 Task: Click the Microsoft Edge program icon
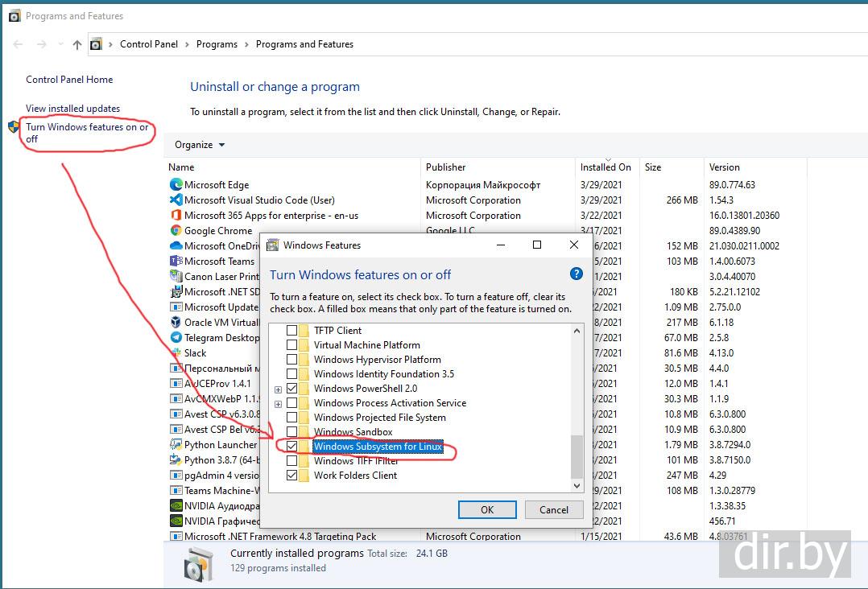coord(176,185)
